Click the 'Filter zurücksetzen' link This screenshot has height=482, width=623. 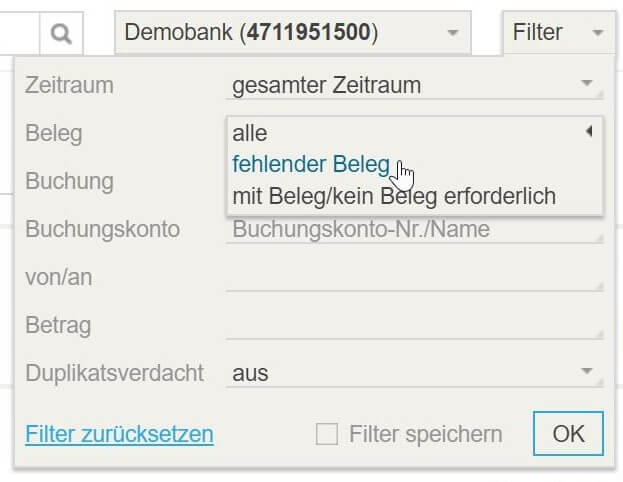tap(120, 434)
